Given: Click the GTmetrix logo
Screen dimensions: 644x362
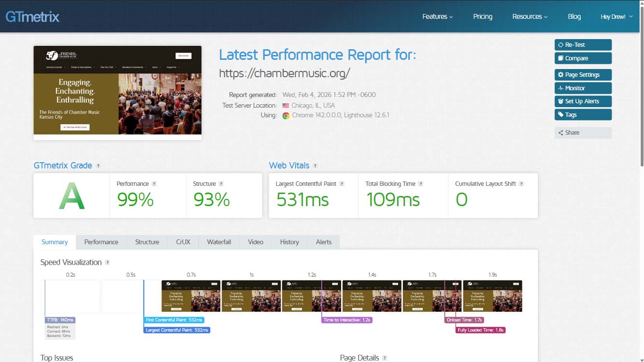Looking at the screenshot, I should tap(32, 17).
